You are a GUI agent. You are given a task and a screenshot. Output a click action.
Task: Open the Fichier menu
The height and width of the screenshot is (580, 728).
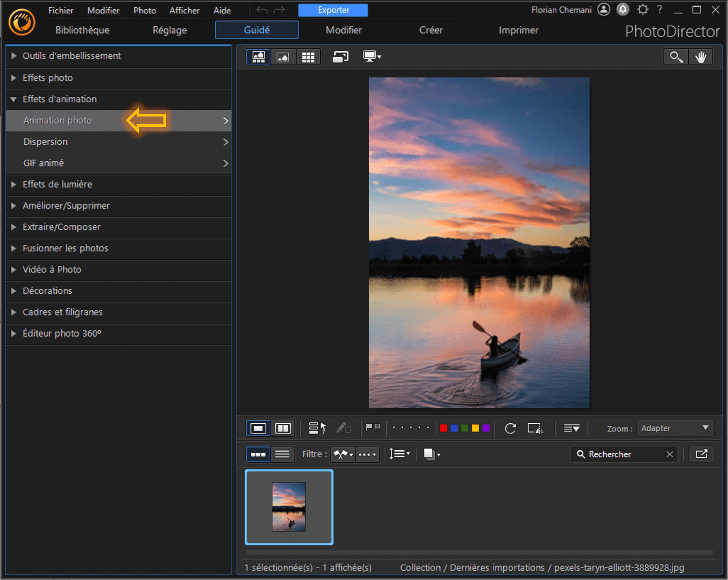pos(60,10)
